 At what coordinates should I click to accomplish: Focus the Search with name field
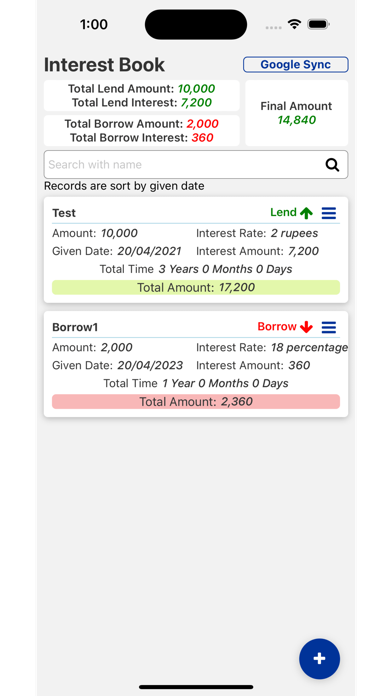[x=196, y=165]
